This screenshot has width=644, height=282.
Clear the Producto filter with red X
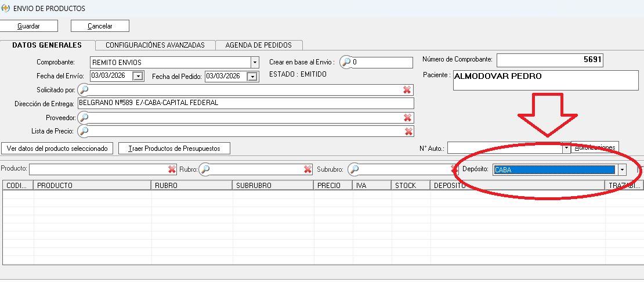click(172, 169)
